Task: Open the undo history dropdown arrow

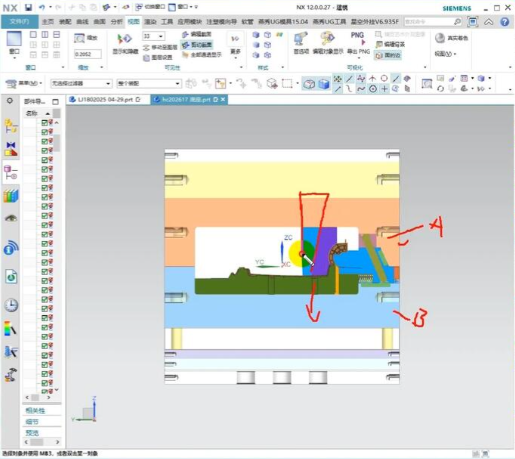Action: click(x=50, y=7)
